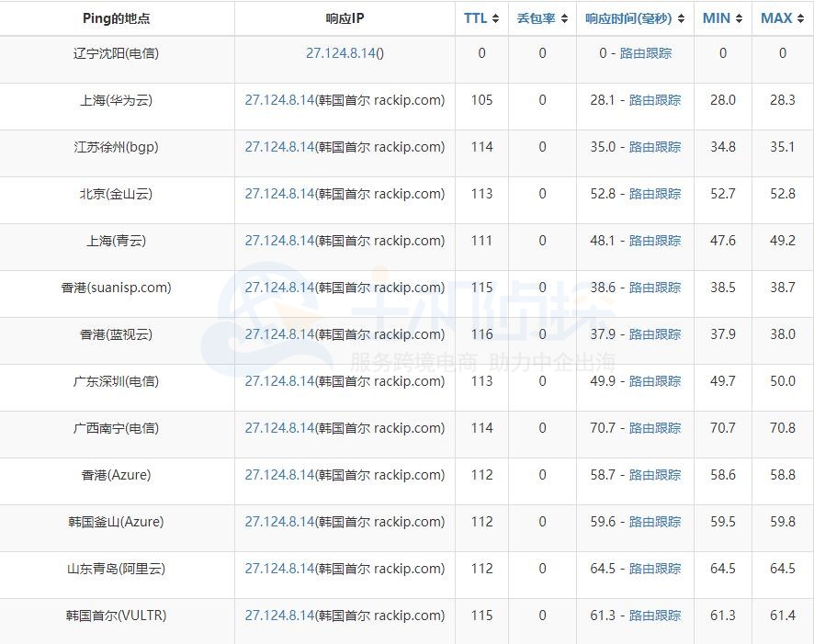The image size is (814, 644).
Task: Click the IP link in 韩国釜山(Azure) row
Action: coord(279,522)
